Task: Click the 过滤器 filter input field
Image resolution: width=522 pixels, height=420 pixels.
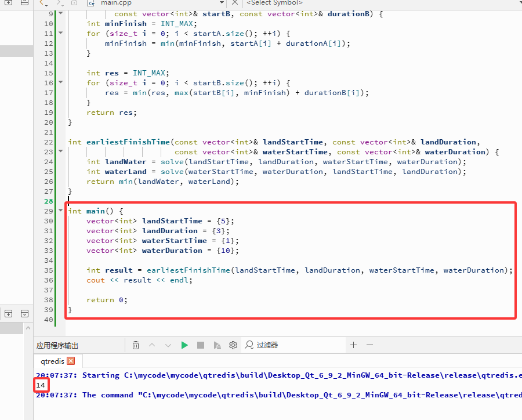Action: 295,345
